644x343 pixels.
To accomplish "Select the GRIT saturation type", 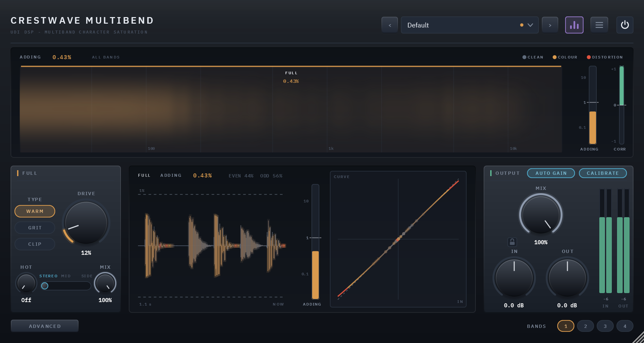I will (35, 228).
